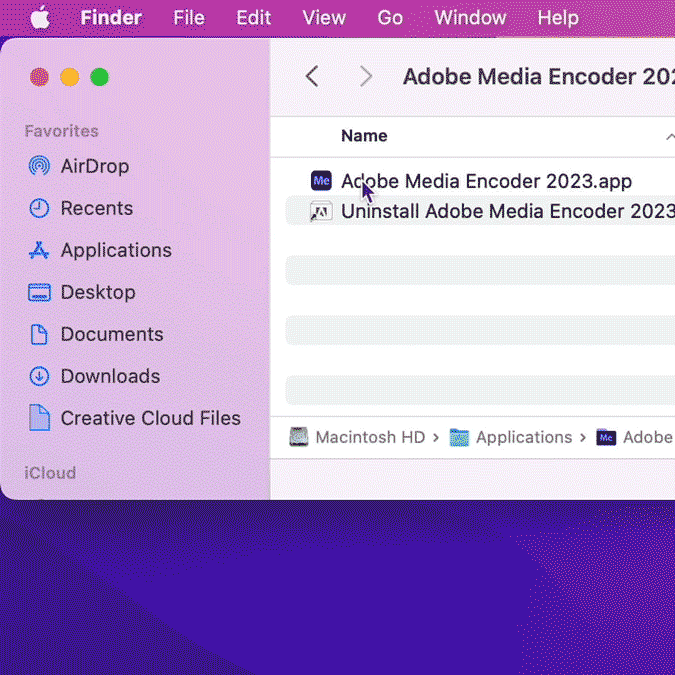Close the Finder window with red button
Viewport: 675px width, 675px height.
point(39,77)
